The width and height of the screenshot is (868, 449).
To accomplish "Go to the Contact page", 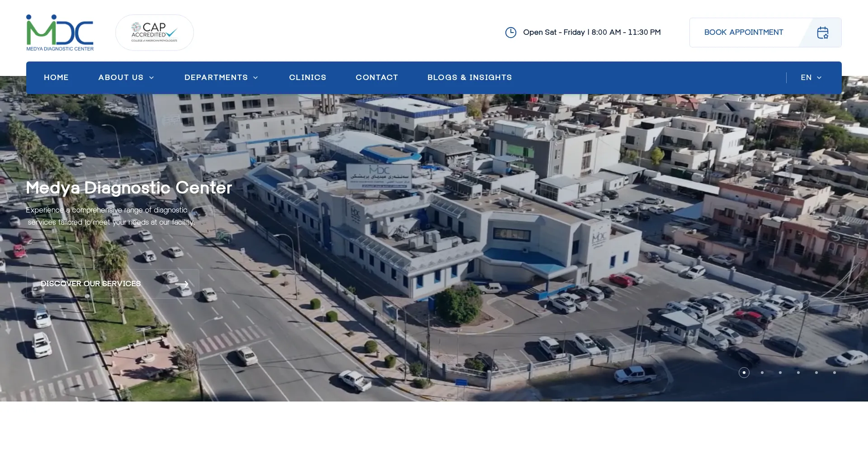I will 377,78.
